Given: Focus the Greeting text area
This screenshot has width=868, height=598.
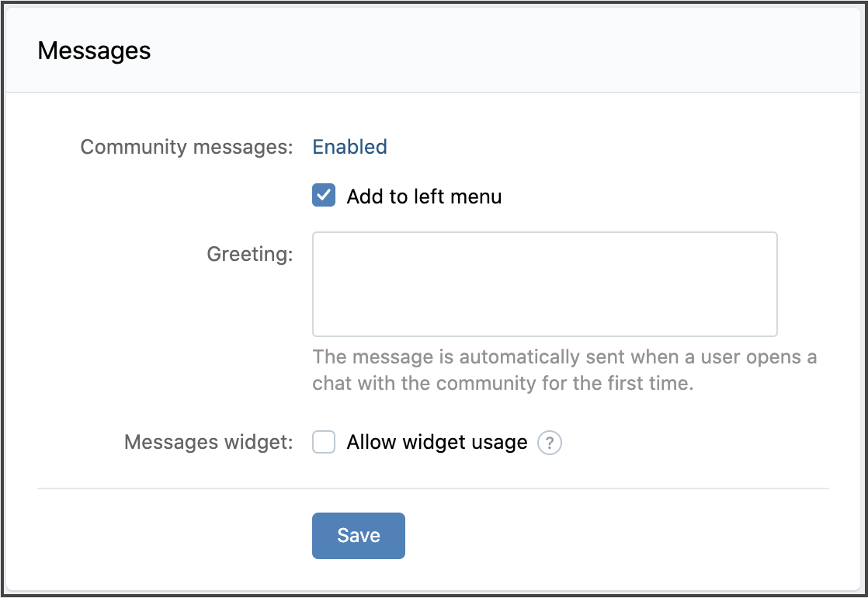Looking at the screenshot, I should [x=544, y=284].
